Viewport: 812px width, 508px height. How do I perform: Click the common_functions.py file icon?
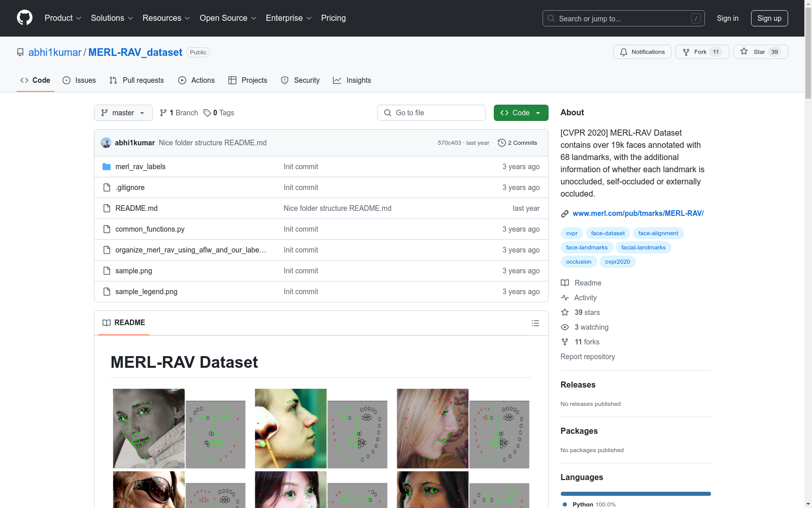click(107, 229)
